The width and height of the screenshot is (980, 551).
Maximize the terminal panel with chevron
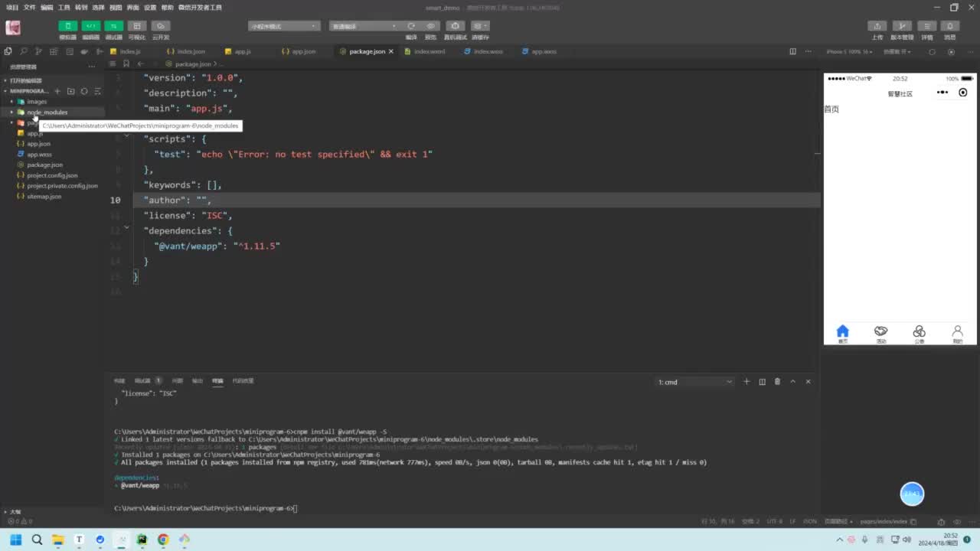792,381
